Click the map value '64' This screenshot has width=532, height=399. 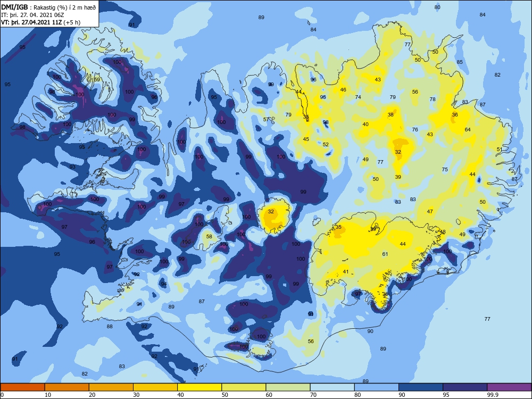coord(468,130)
